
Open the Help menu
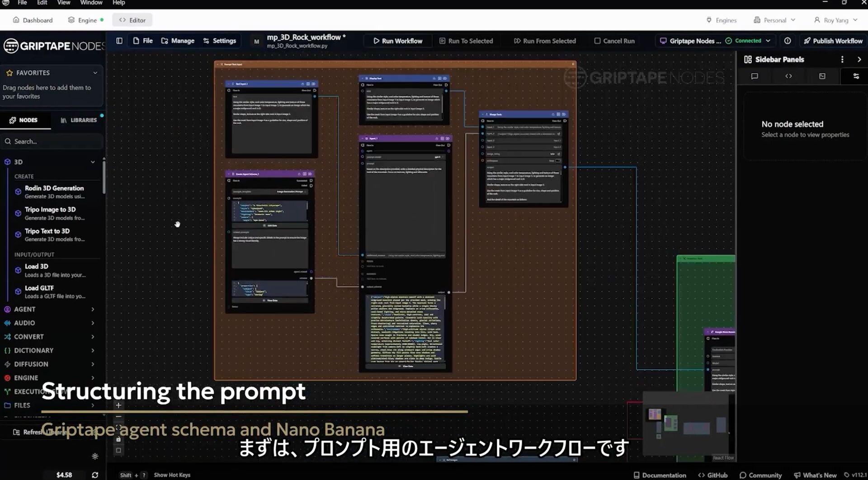(x=118, y=3)
